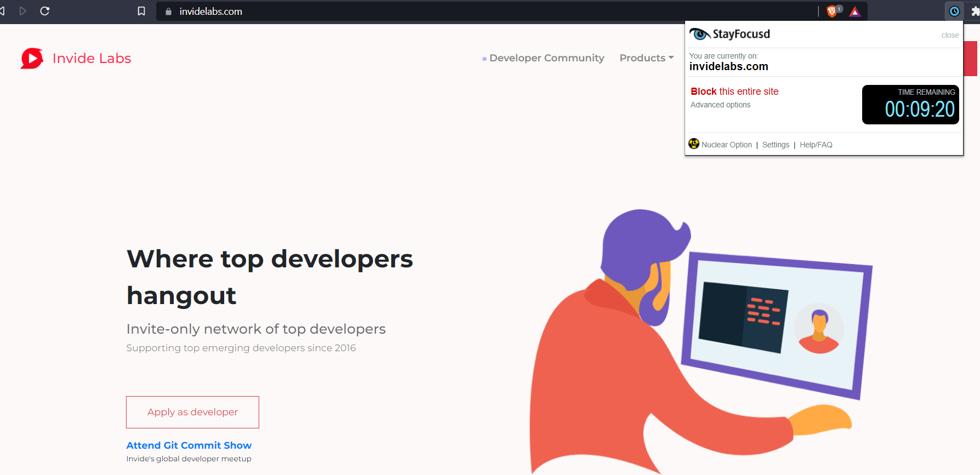
Task: Click the StayFocusd eye logo
Action: point(700,35)
